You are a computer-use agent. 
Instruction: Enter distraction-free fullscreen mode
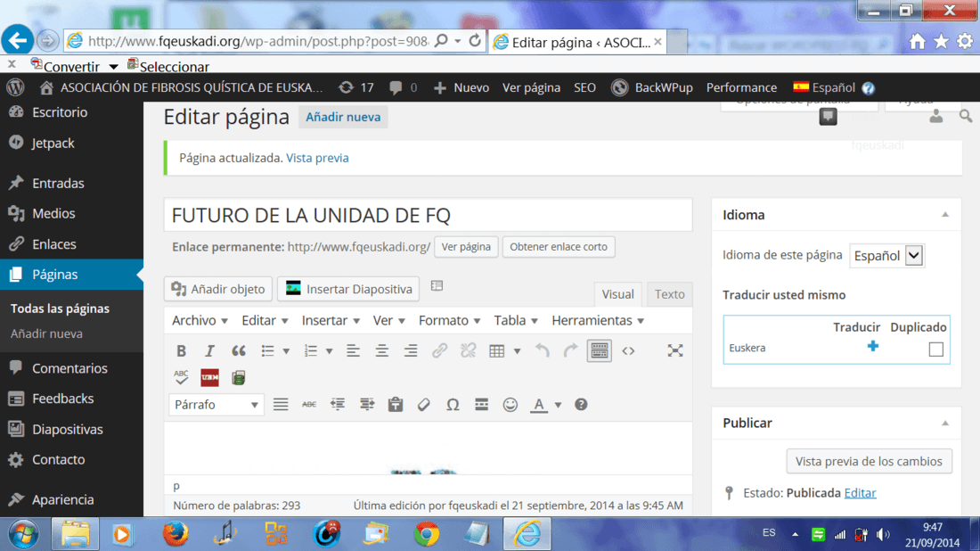pos(675,351)
